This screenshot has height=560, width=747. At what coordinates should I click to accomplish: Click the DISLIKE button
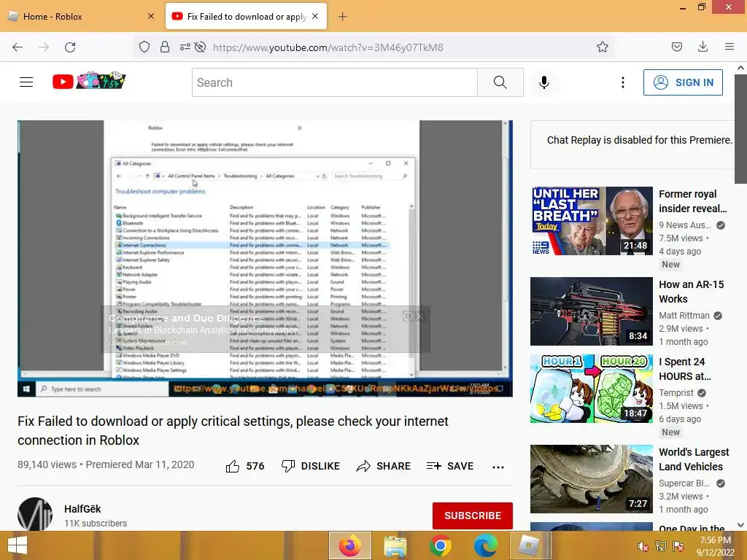point(311,466)
